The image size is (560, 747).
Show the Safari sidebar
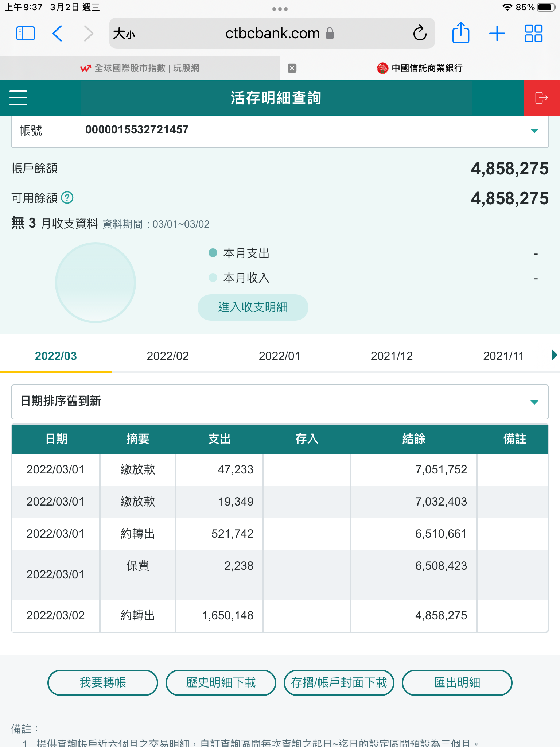tap(26, 34)
